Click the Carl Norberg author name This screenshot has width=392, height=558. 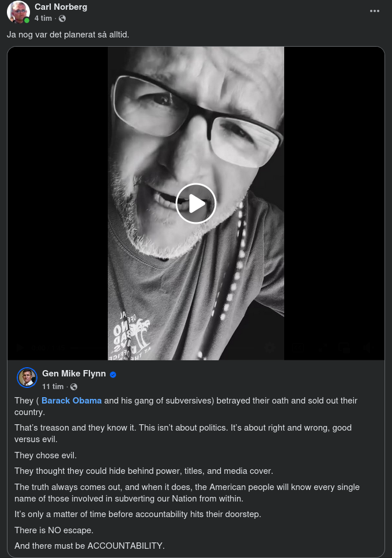[61, 7]
